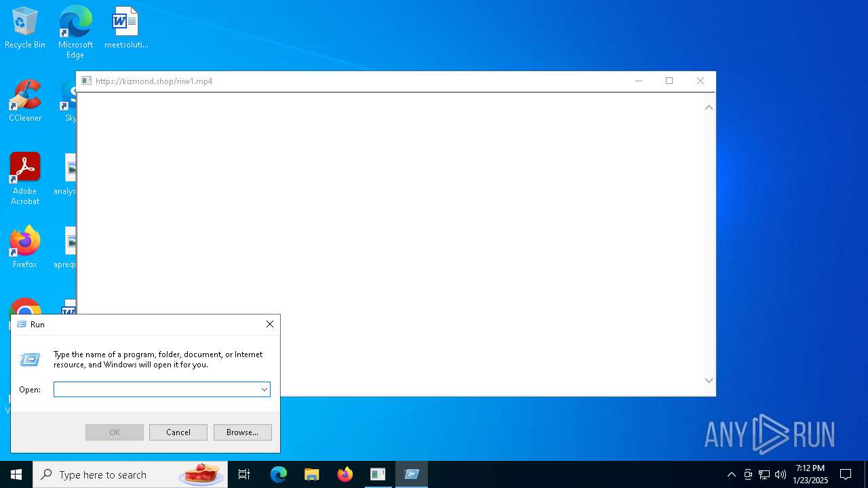
Task: Open CCleaner desktop shortcut
Action: coord(25,102)
